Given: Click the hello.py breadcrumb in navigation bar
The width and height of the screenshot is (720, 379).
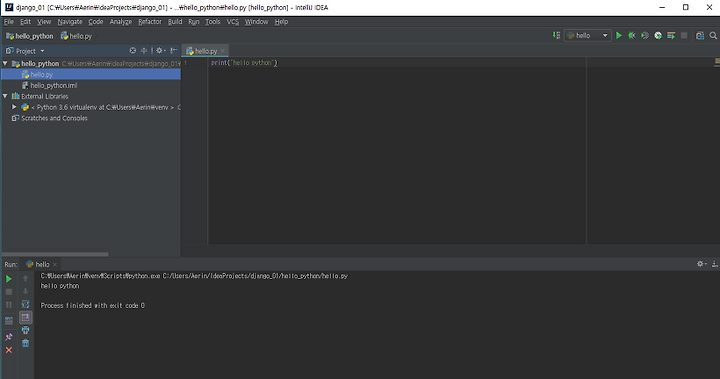Looking at the screenshot, I should [76, 36].
